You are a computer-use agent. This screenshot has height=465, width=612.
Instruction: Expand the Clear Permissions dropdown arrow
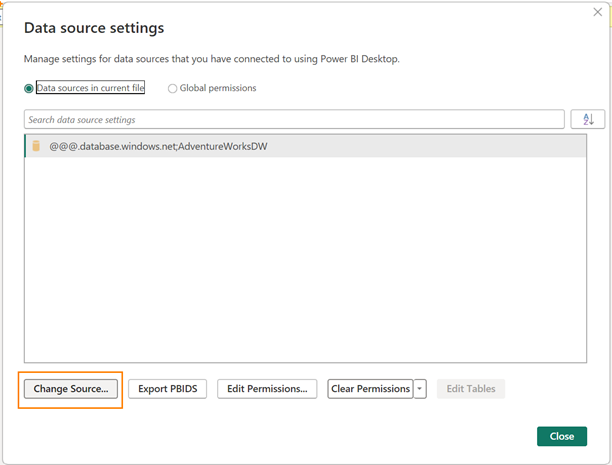click(x=420, y=389)
